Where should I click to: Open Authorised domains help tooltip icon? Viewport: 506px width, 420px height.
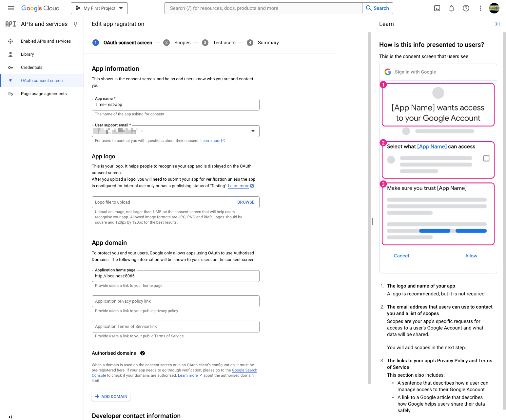click(x=143, y=353)
